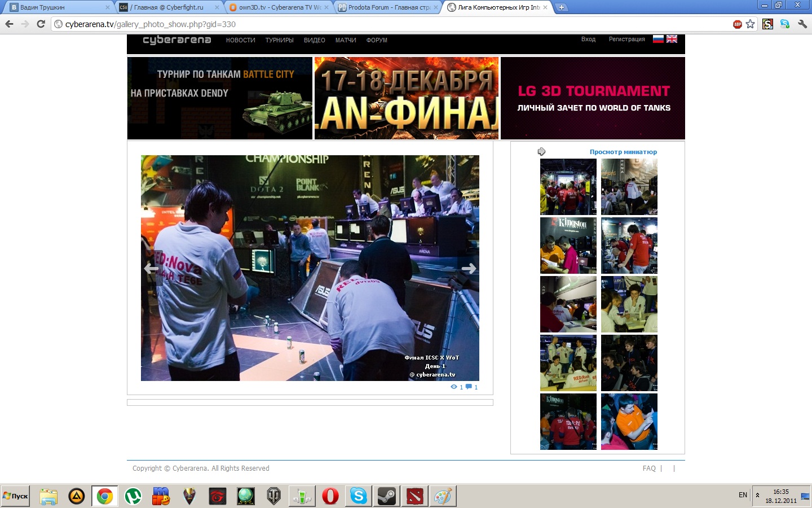Viewport: 812px width, 508px height.
Task: Launch Dota 2 from the taskbar
Action: click(x=415, y=496)
